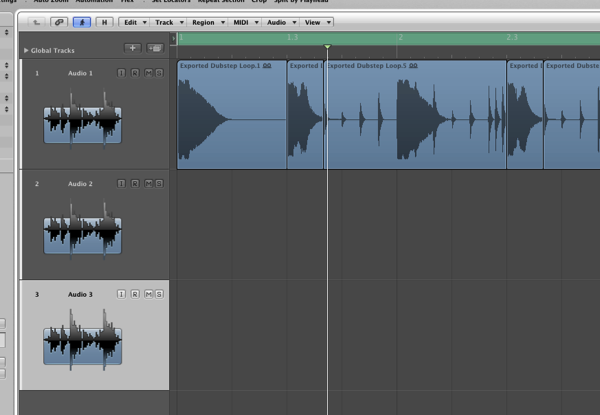Select the short Exported region after Loop.5
Viewport: 600px width, 415px height.
coord(525,114)
